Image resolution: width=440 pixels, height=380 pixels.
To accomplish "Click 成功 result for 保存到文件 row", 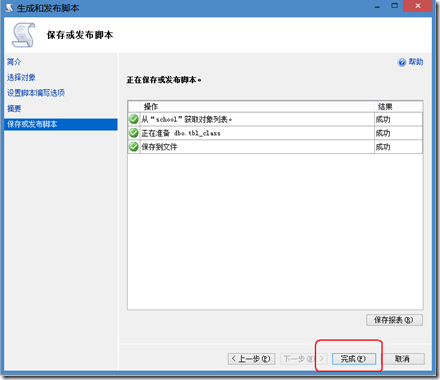I will [383, 147].
